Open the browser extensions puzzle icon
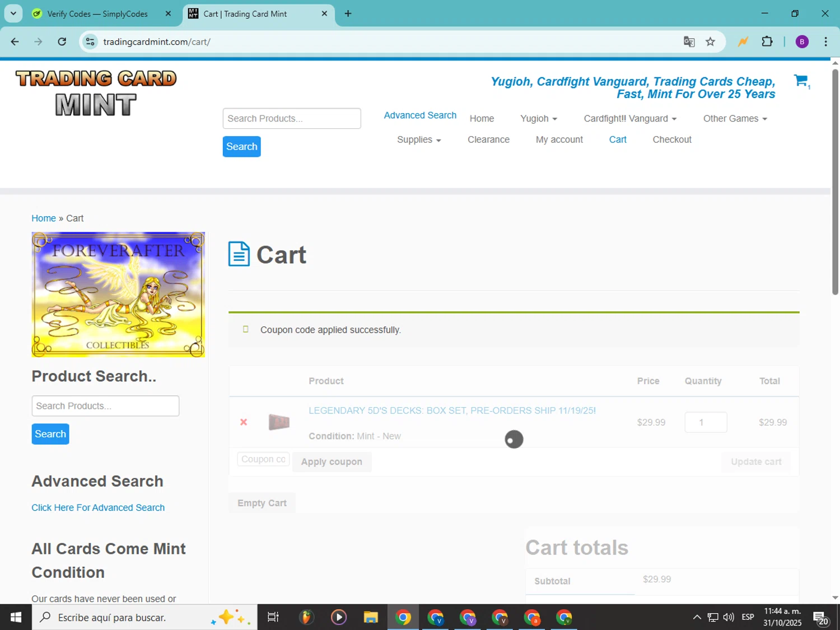 pyautogui.click(x=767, y=41)
